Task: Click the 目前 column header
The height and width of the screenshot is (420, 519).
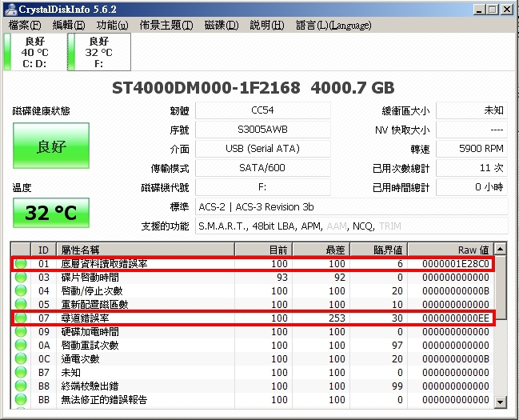Action: pyautogui.click(x=263, y=250)
